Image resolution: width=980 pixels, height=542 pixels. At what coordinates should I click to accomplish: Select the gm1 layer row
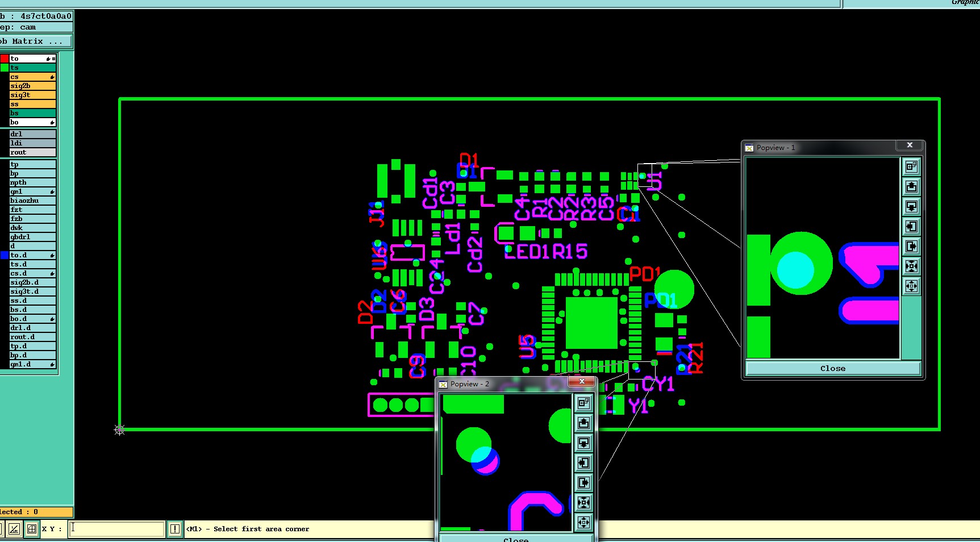(x=33, y=191)
